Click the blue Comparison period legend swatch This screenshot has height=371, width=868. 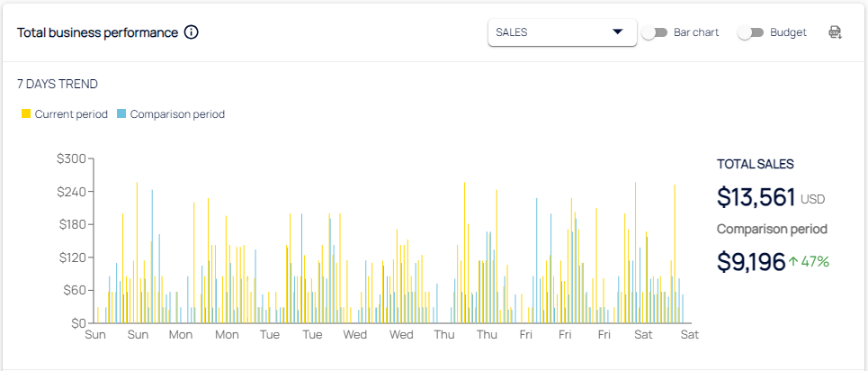121,114
